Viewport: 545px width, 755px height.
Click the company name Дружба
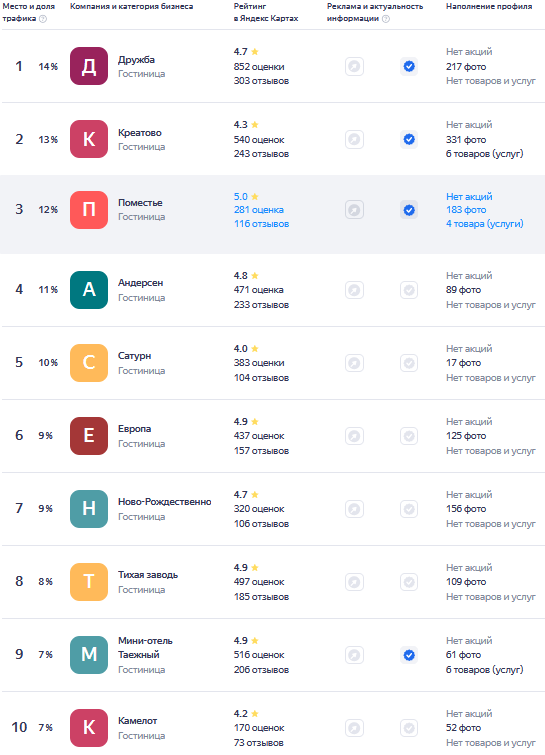coord(136,60)
